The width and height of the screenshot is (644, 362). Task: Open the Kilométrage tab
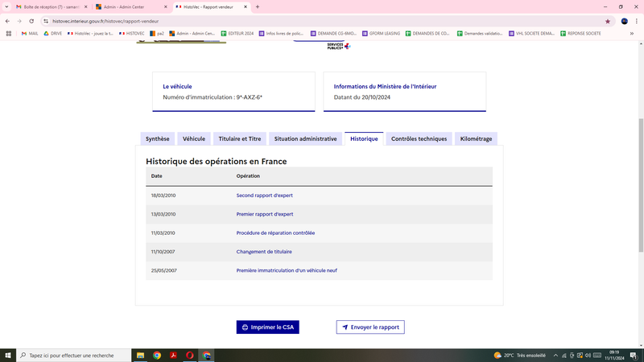[x=476, y=138]
